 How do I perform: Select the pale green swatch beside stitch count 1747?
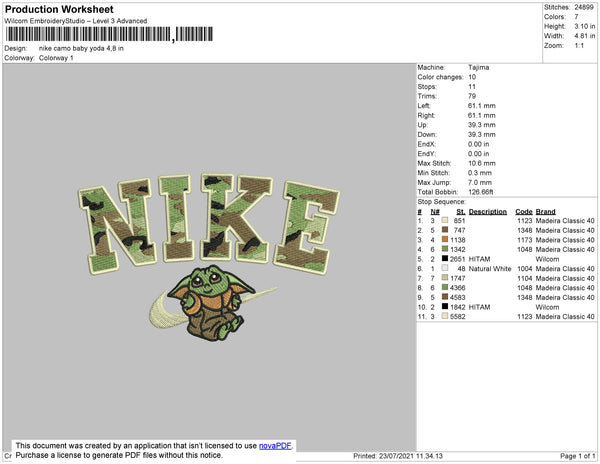click(445, 278)
